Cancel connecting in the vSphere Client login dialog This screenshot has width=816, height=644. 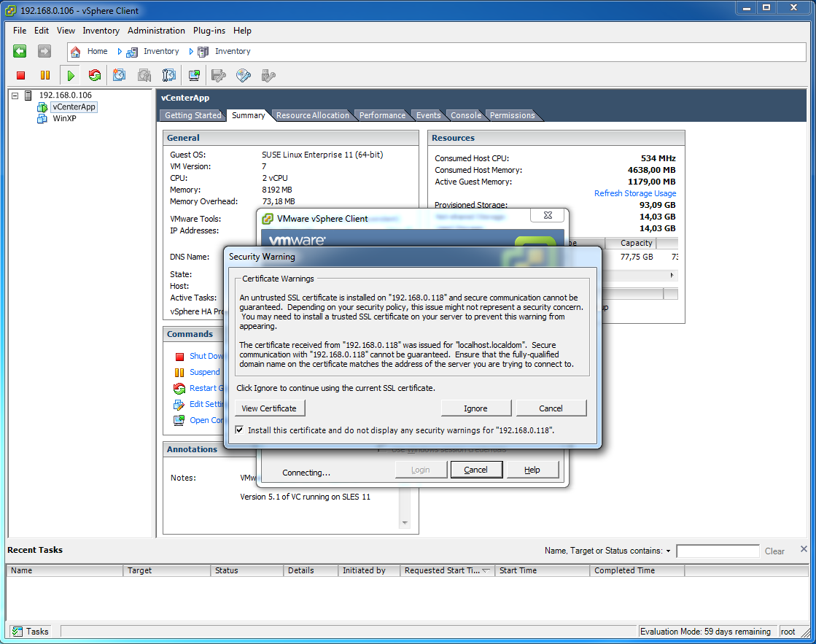476,470
